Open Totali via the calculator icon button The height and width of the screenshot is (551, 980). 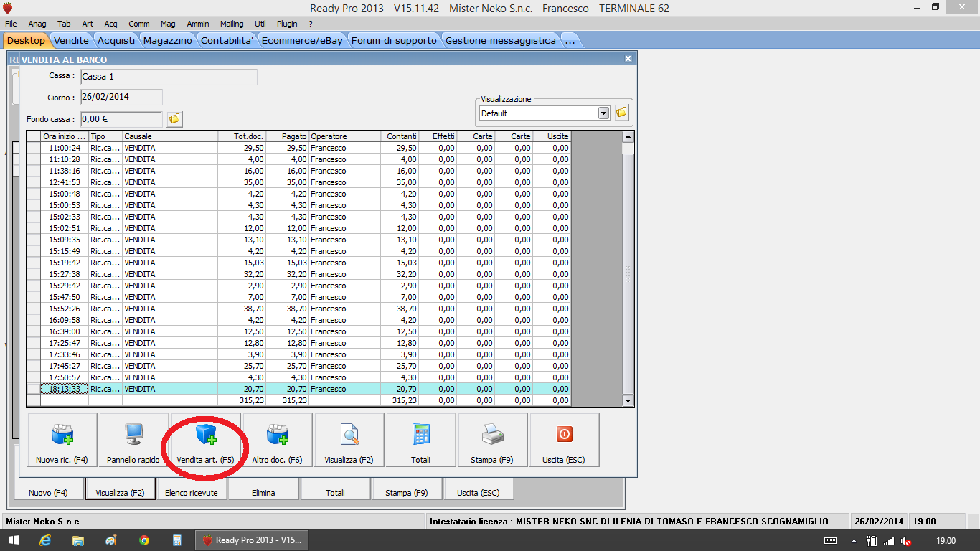tap(420, 440)
